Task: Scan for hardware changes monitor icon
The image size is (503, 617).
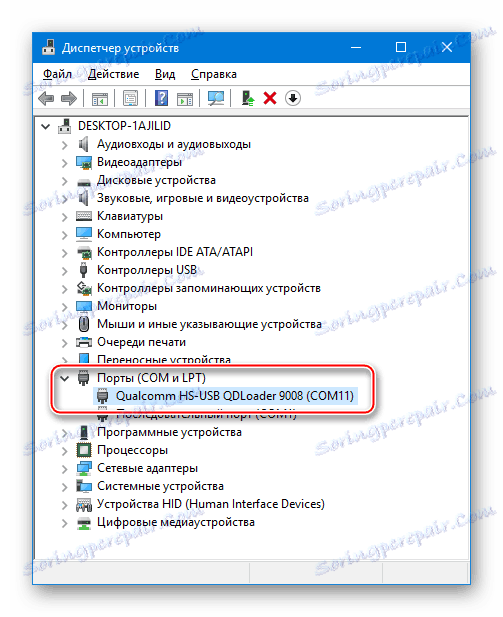Action: [x=216, y=98]
